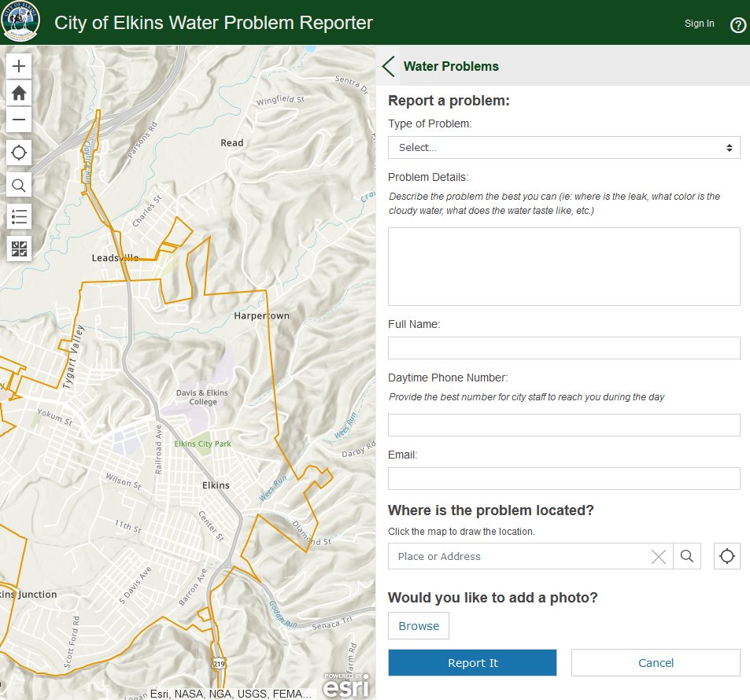Screen dimensions: 750x700
Task: Click Sign In in the header
Action: tap(699, 24)
